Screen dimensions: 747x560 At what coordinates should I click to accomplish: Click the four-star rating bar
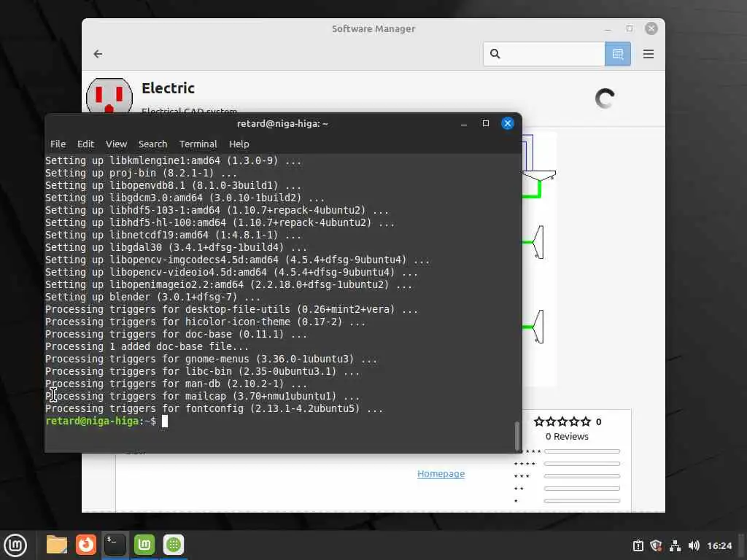581,463
